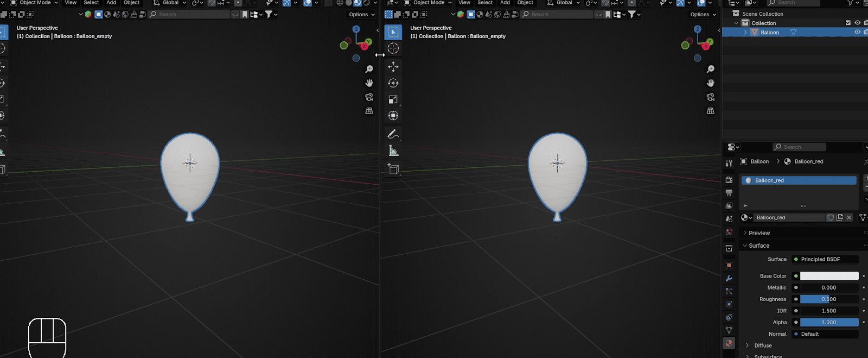Screen dimensions: 868x358
Task: Select the Scale tool in right viewport
Action: 393,99
